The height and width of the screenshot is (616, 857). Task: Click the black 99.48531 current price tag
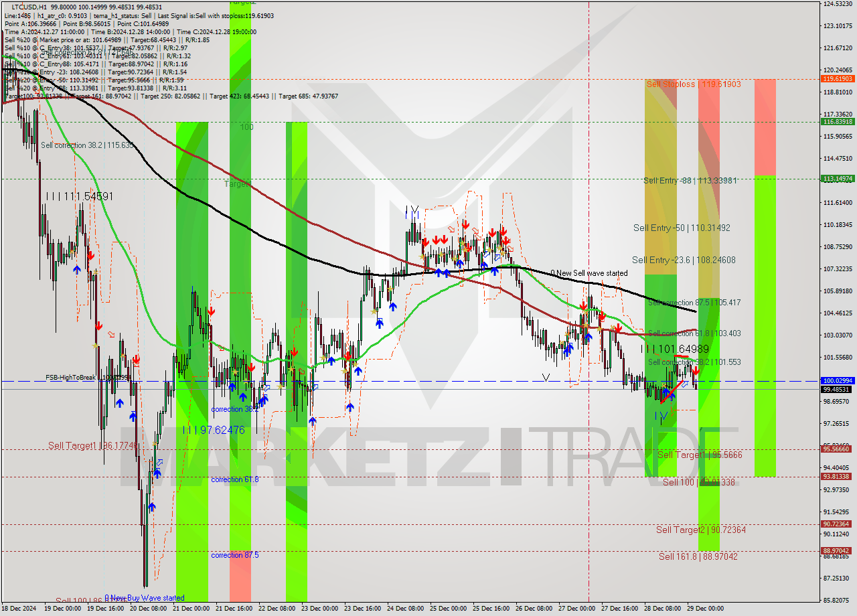click(x=837, y=389)
